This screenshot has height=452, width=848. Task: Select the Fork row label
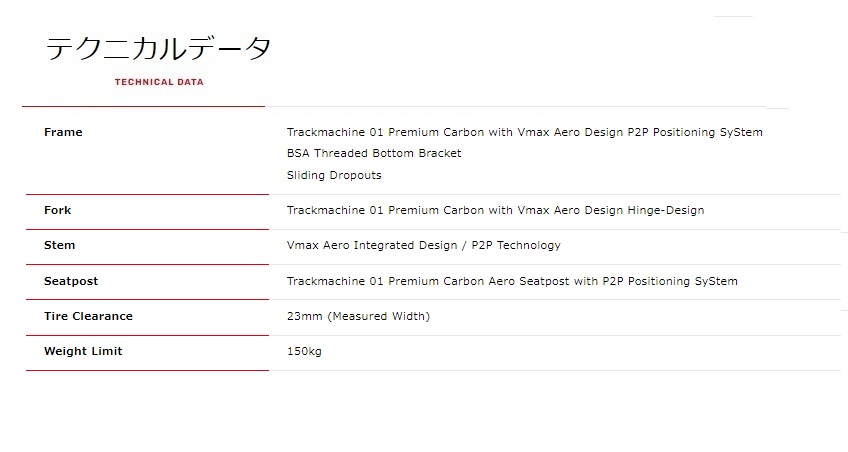point(57,210)
